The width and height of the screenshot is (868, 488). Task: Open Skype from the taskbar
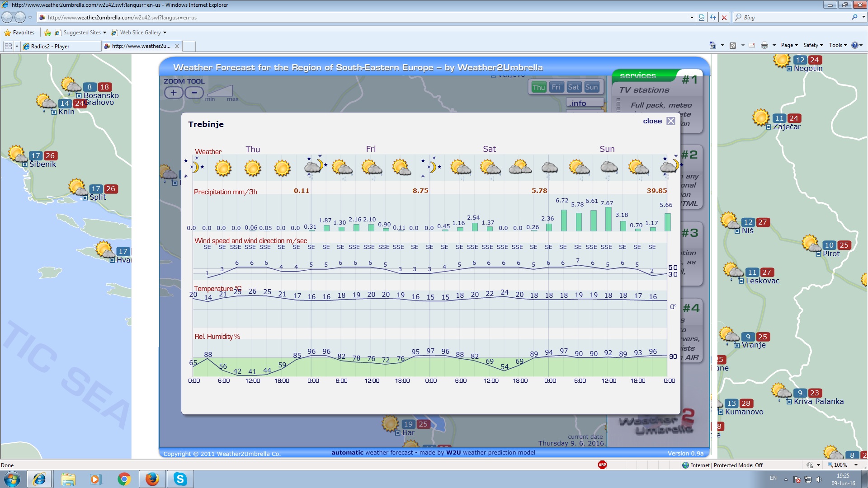point(180,479)
